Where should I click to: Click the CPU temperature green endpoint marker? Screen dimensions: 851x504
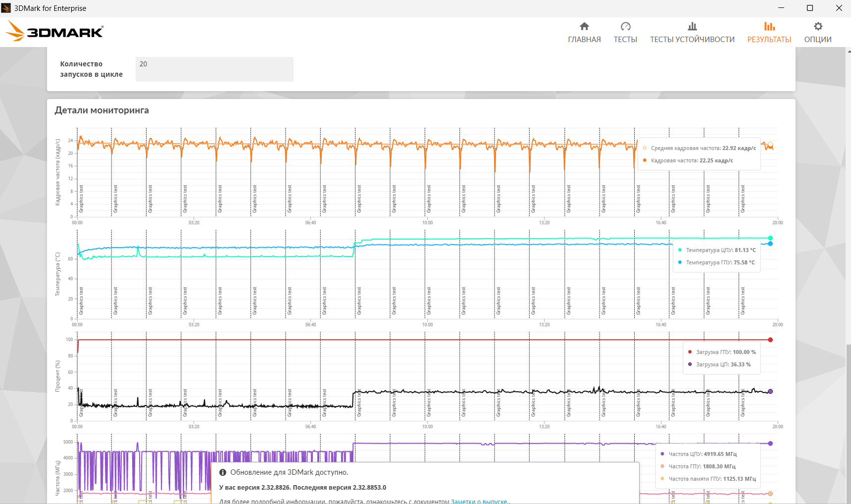pos(770,238)
